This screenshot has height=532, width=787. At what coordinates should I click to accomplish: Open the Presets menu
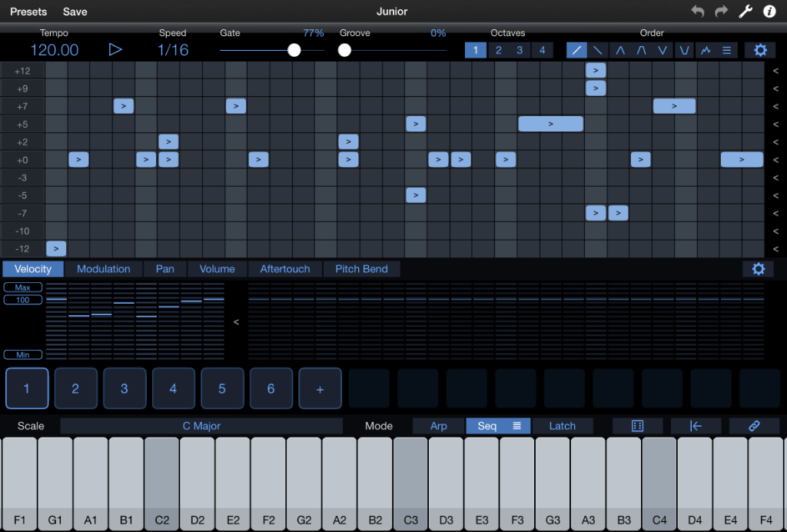(28, 12)
